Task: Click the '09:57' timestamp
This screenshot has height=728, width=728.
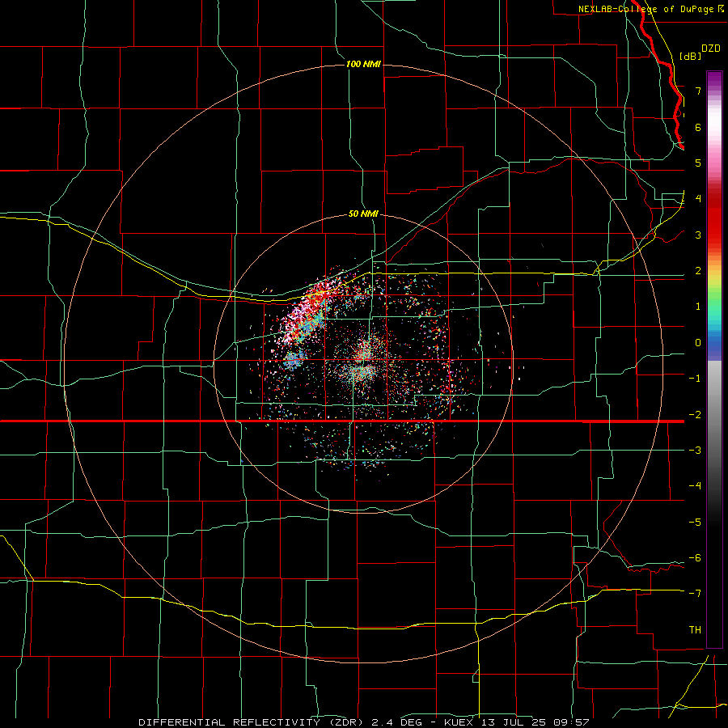Action: tap(571, 722)
